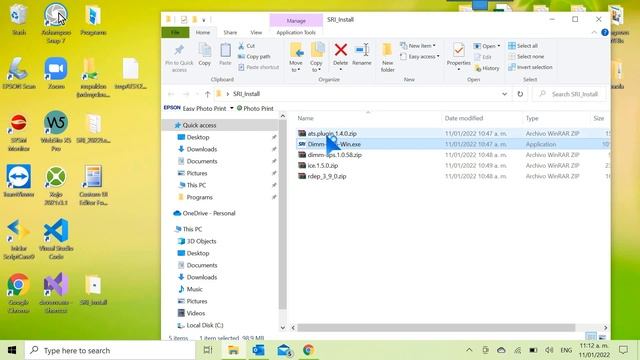The height and width of the screenshot is (360, 640).
Task: Click Select none in the ribbon
Action: [x=526, y=56]
